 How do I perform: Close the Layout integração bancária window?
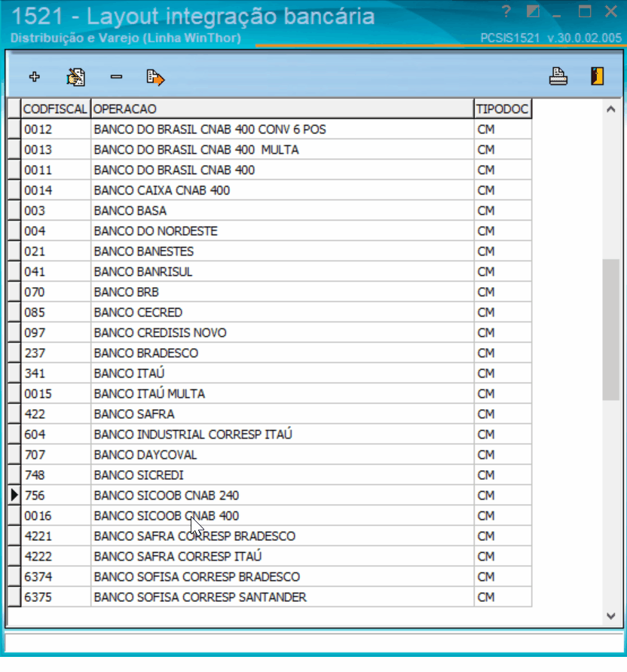point(610,11)
